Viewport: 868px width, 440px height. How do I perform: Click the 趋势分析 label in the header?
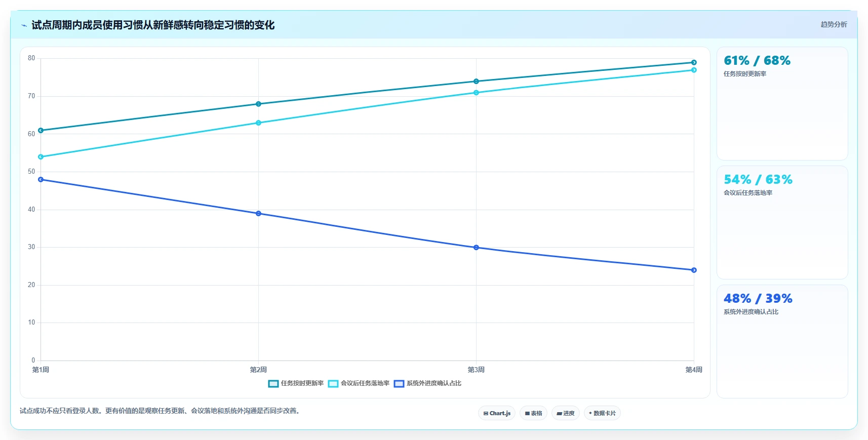834,24
